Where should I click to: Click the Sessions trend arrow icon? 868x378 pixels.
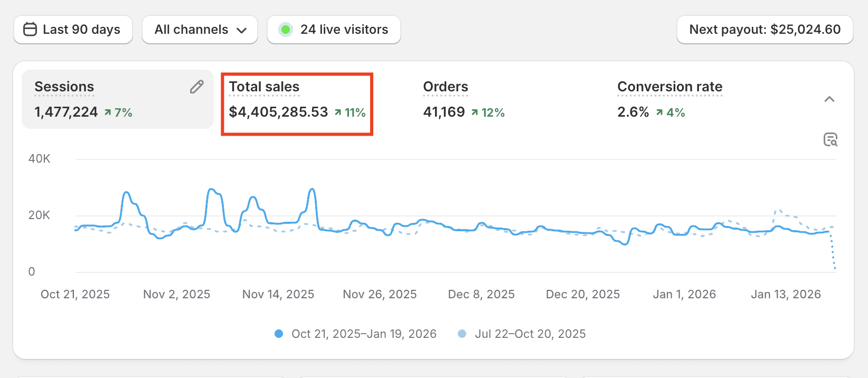pos(108,112)
